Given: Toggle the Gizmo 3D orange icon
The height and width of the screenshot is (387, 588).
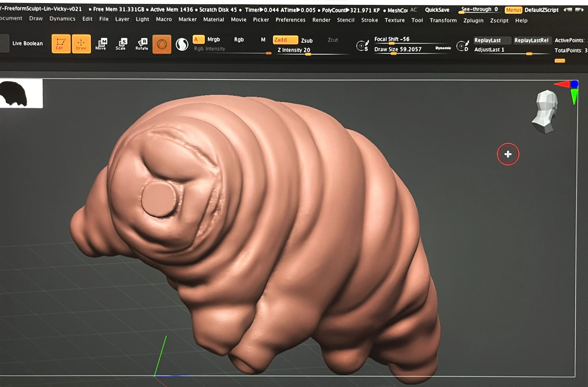Looking at the screenshot, I should pos(162,44).
